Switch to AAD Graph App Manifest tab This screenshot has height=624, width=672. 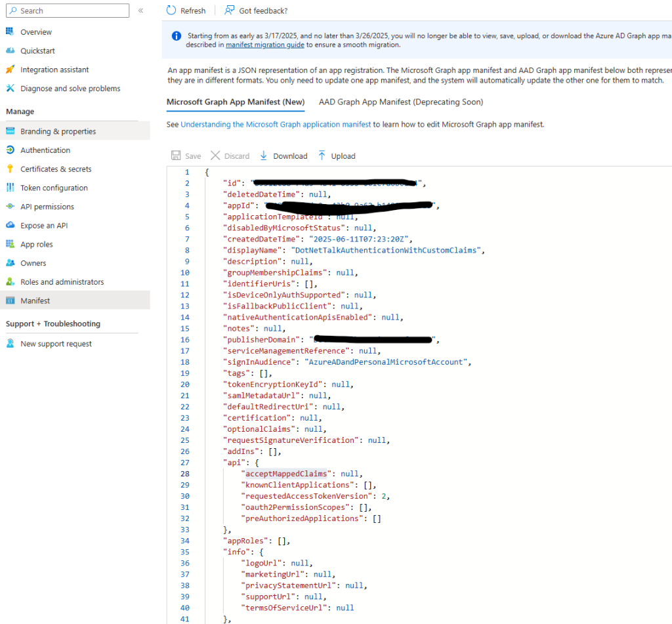point(401,102)
